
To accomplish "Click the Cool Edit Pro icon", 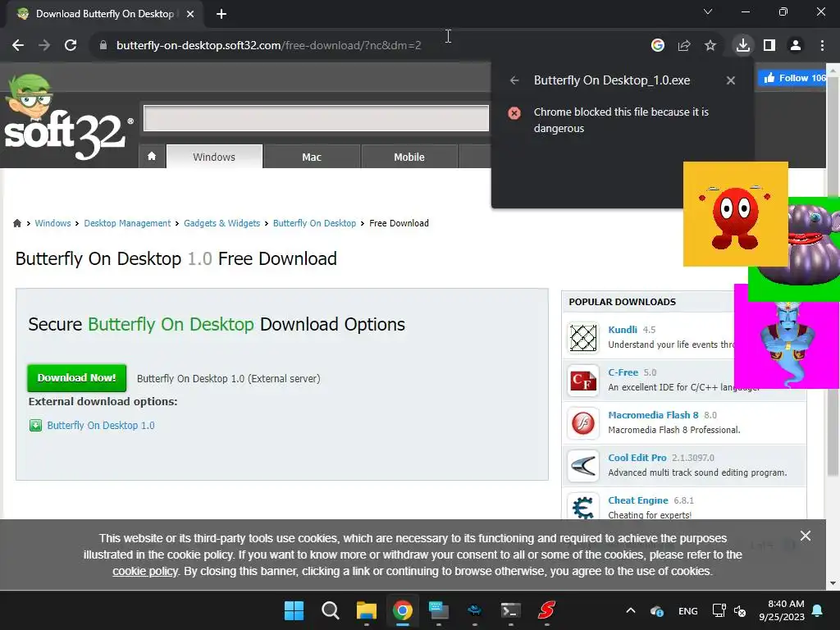I will pyautogui.click(x=583, y=466).
